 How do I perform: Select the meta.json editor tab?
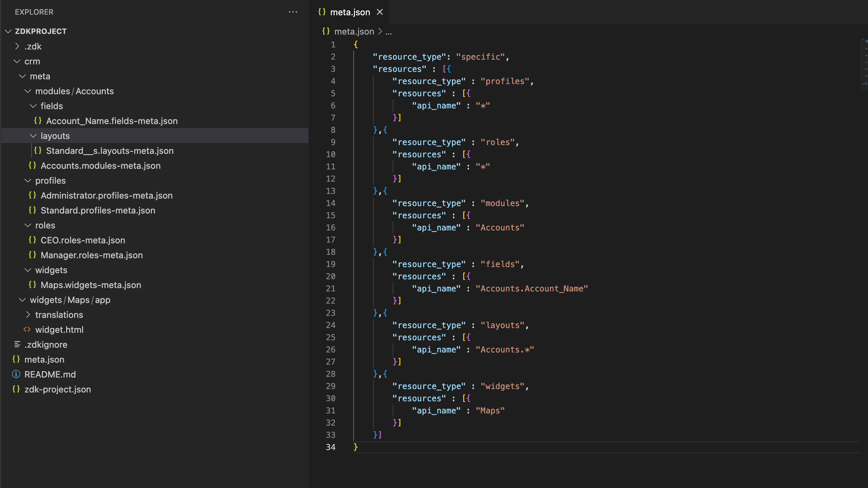click(349, 12)
